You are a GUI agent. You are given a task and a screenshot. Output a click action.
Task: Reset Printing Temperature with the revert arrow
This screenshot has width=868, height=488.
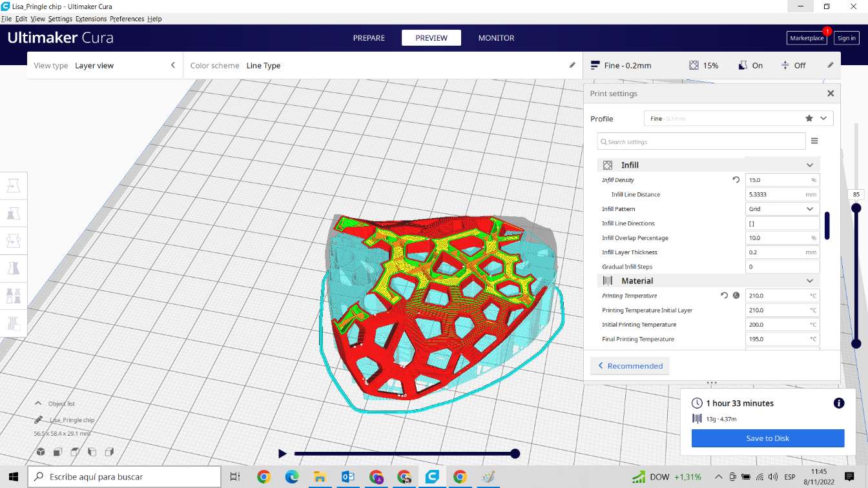point(724,296)
